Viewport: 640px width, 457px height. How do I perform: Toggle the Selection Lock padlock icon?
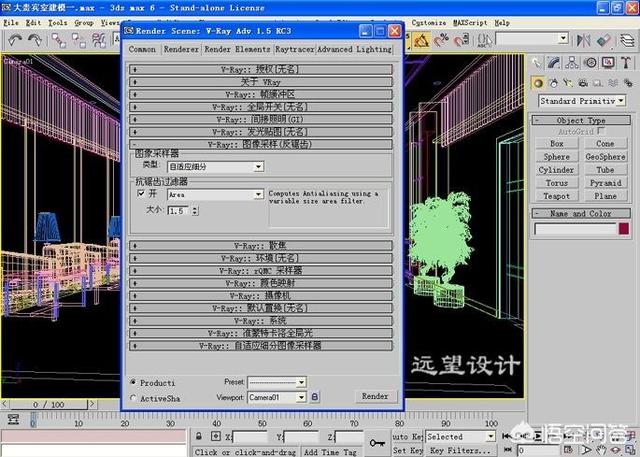(199, 436)
